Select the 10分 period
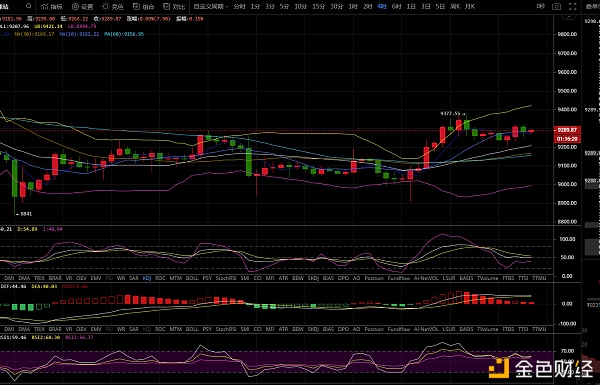This screenshot has width=600, height=385. click(x=300, y=7)
